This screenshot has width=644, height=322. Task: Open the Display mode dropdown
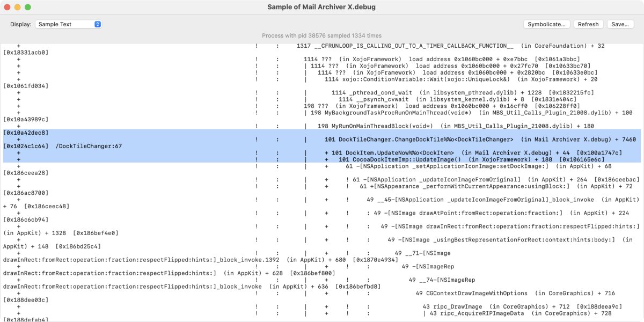[69, 24]
